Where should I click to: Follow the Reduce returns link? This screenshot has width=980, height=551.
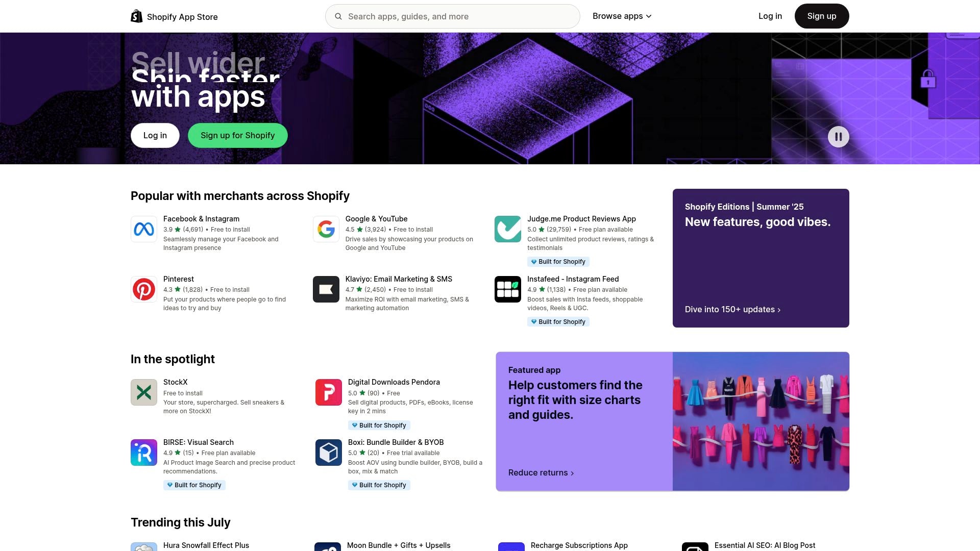click(x=541, y=472)
